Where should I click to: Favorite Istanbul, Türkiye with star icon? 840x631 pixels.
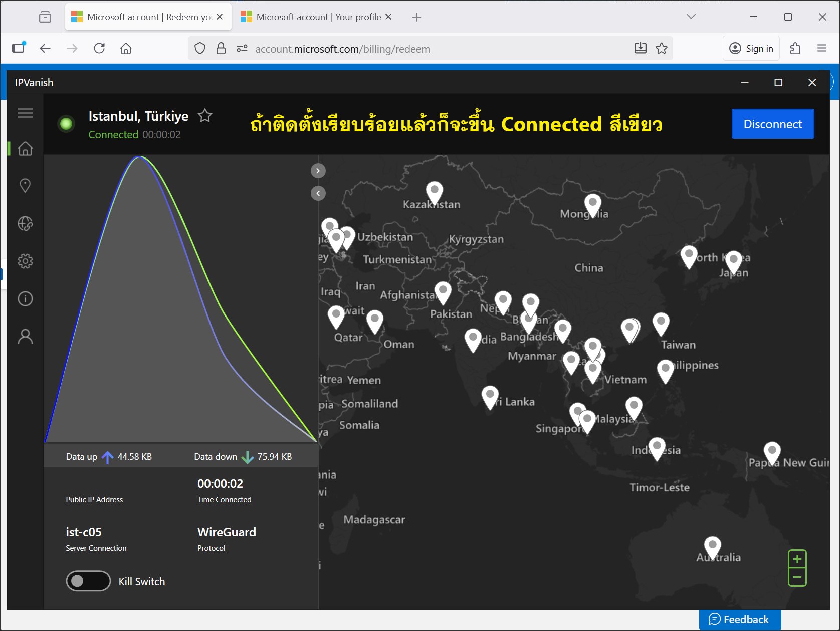[205, 116]
